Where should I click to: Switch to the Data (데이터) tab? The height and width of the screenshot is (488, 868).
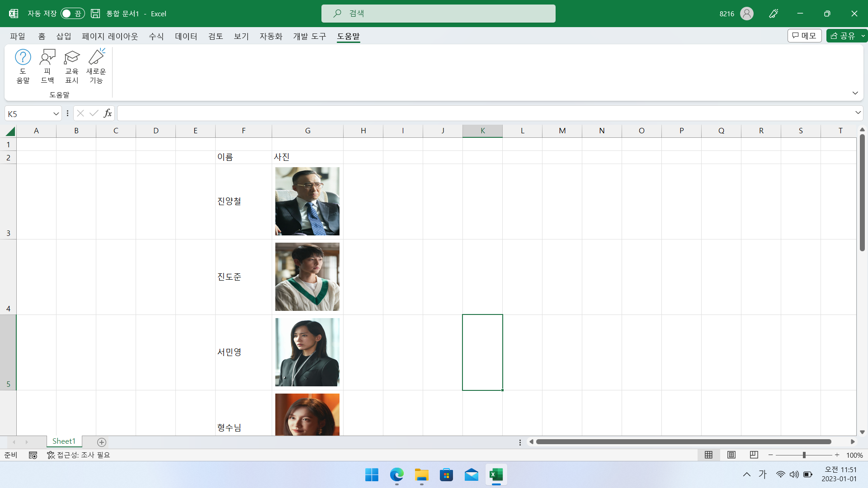click(186, 36)
